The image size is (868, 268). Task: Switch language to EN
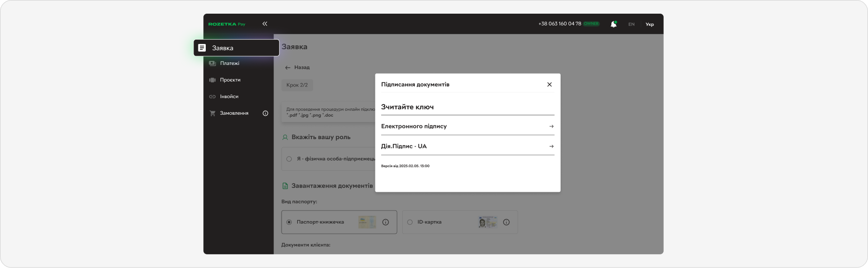click(631, 24)
